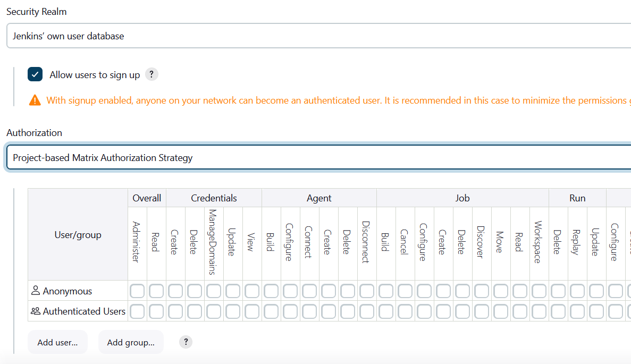The image size is (631, 364).
Task: Grant Overall Administer to Anonymous
Action: click(137, 291)
